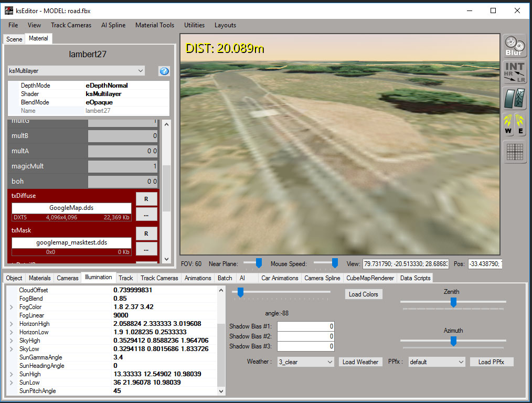The height and width of the screenshot is (403, 532).
Task: Switch to the Cameras tab
Action: (68, 278)
